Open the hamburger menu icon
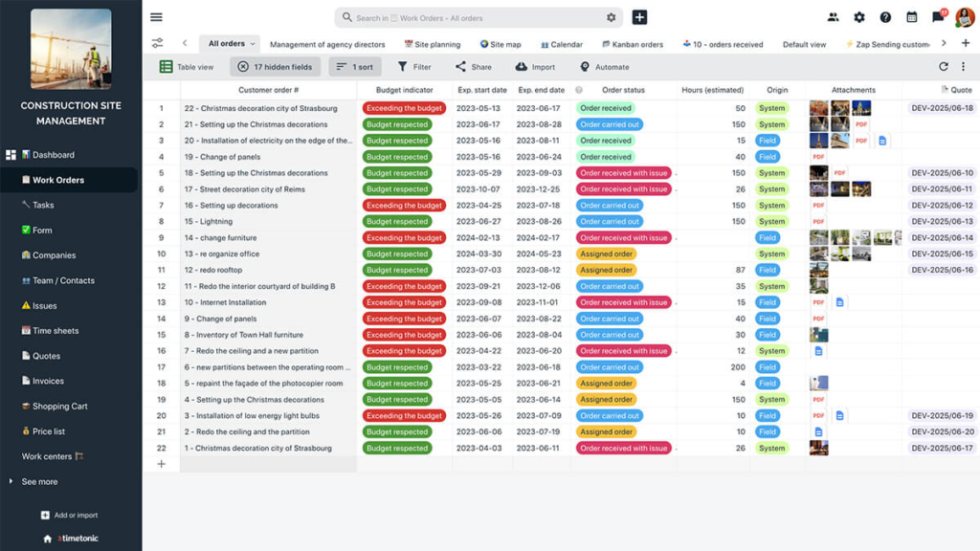The height and width of the screenshot is (551, 980). pos(156,17)
